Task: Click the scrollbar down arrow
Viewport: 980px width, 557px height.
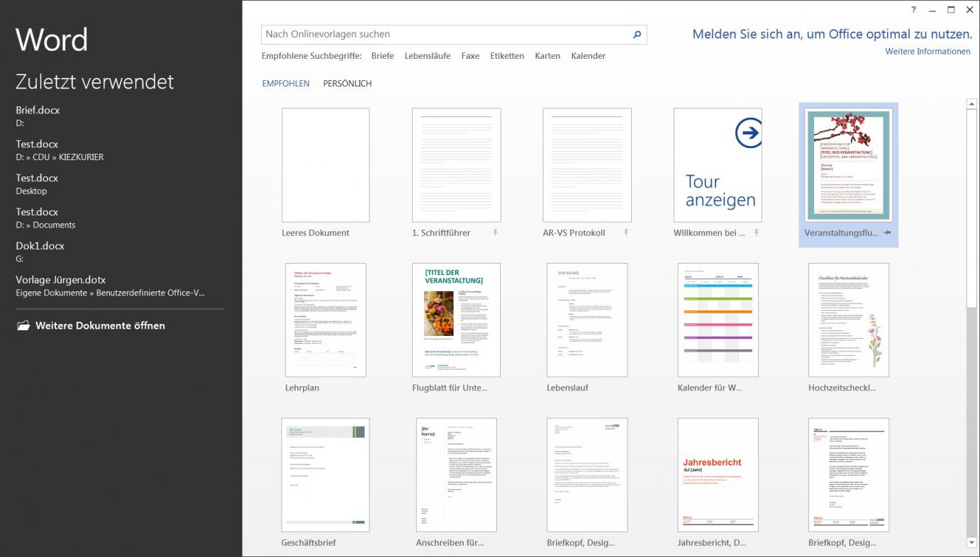Action: point(971,543)
